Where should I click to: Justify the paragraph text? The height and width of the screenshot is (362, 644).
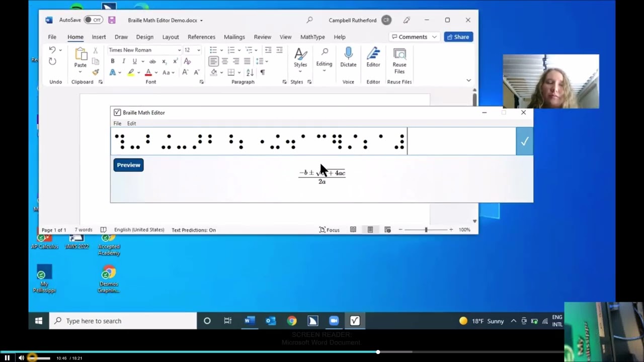click(247, 61)
